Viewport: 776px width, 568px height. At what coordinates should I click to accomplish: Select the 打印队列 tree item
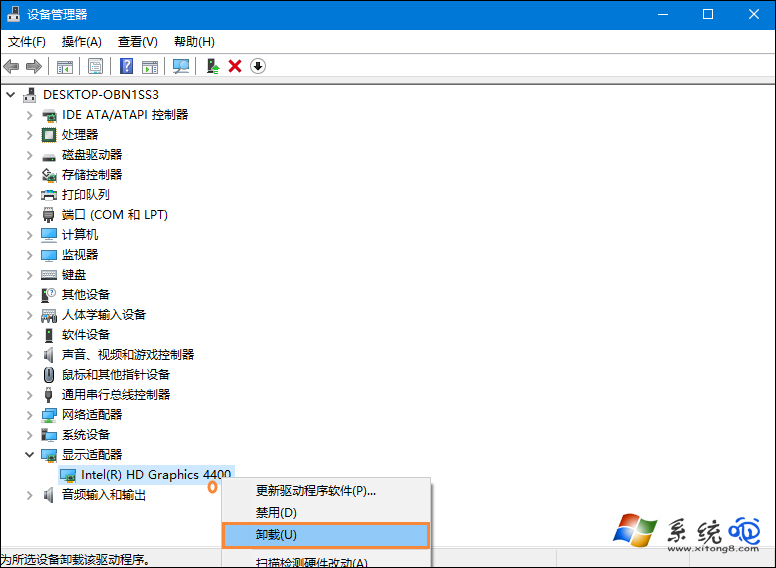point(86,195)
